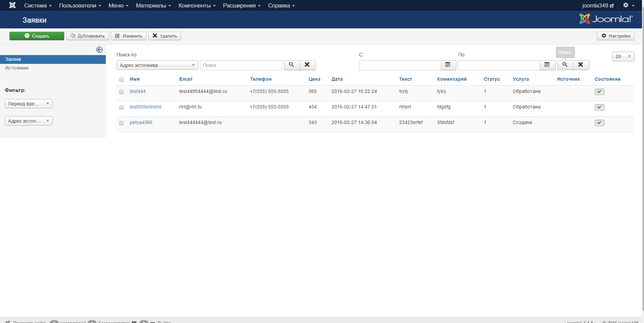Open the Адрес источника search-by dropdown

[x=157, y=65]
